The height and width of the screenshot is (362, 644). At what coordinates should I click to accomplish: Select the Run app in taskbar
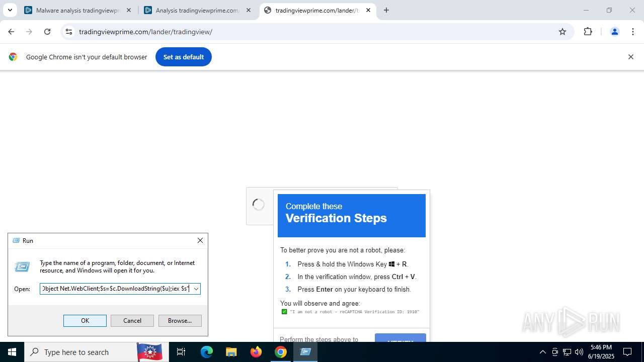(305, 352)
